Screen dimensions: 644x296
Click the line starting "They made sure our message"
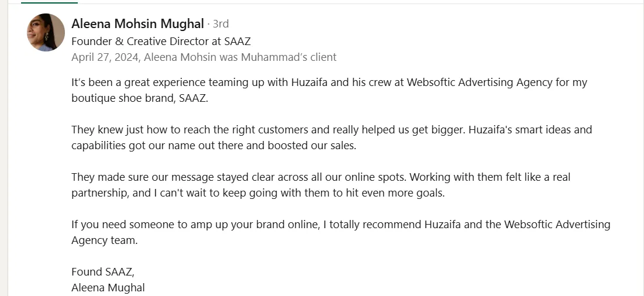tap(321, 177)
